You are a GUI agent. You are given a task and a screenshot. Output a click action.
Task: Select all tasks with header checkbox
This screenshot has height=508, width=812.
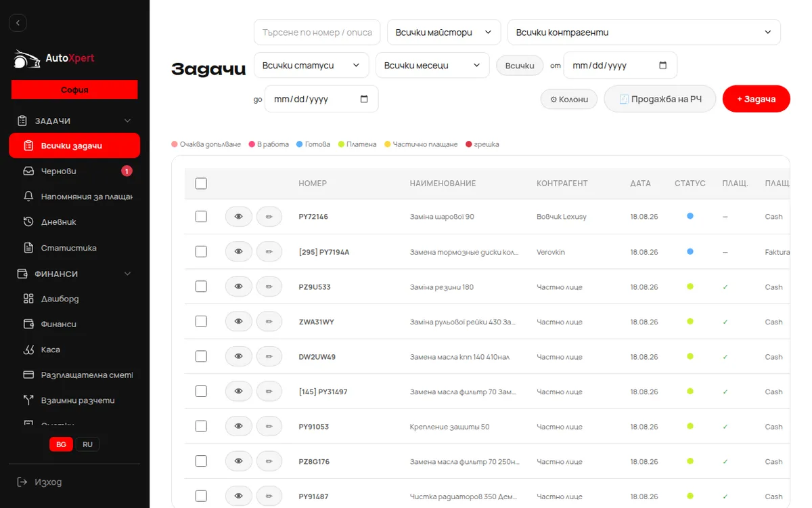pos(201,184)
